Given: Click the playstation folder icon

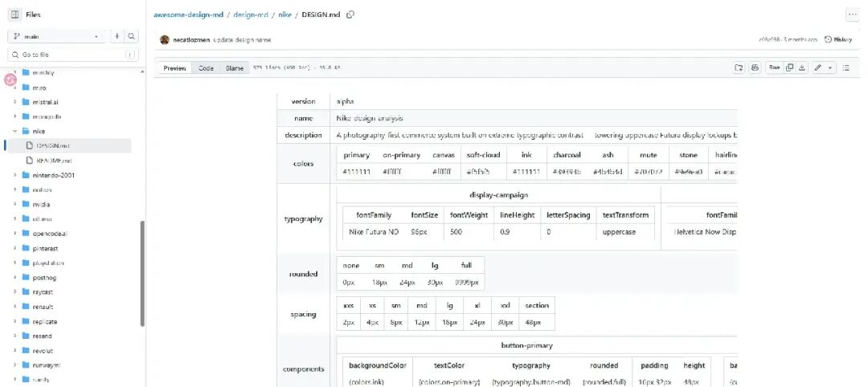Looking at the screenshot, I should tap(26, 263).
